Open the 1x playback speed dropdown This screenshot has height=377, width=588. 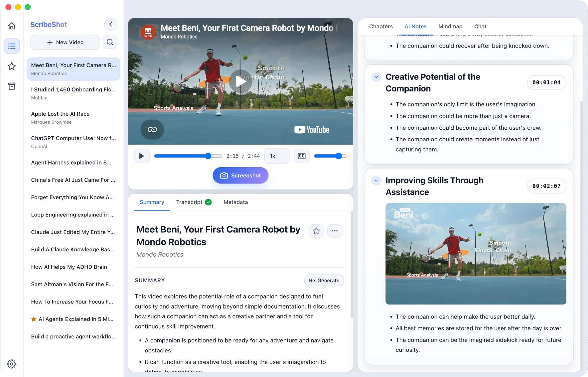click(277, 156)
